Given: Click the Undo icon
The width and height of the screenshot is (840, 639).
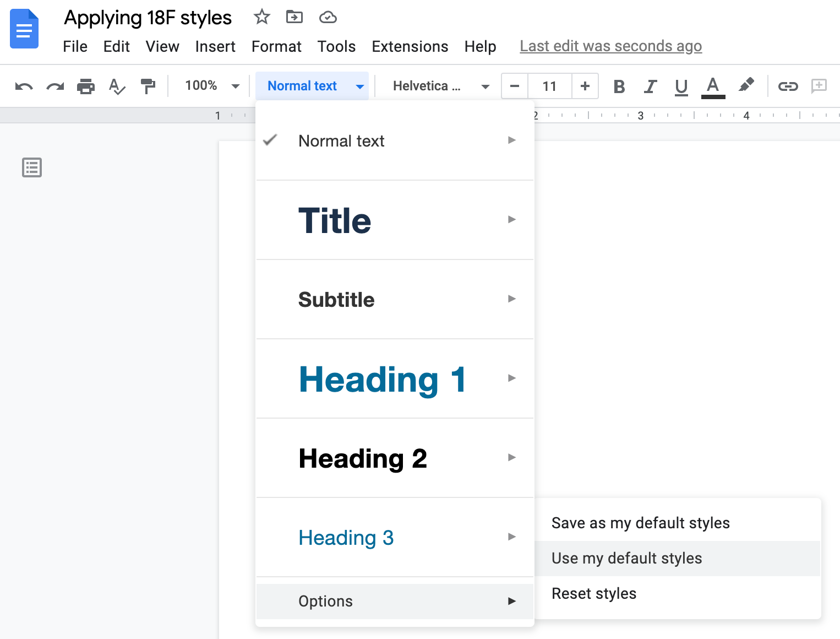Looking at the screenshot, I should click(23, 86).
